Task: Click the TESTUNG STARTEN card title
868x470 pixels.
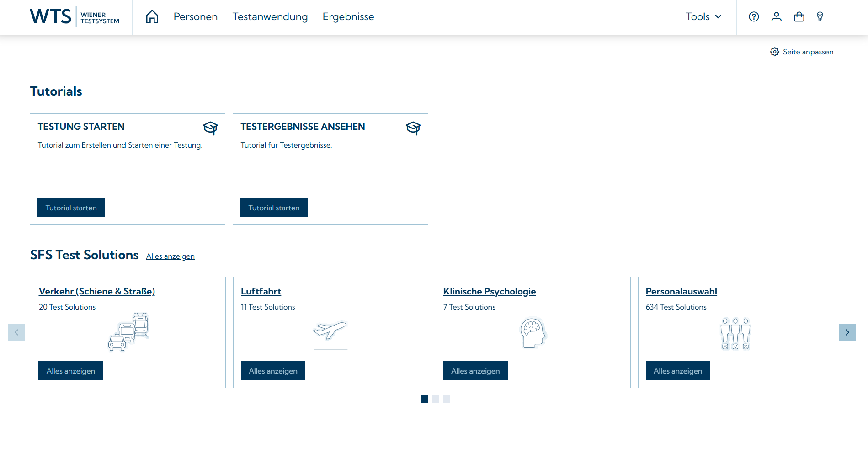Action: pyautogui.click(x=81, y=127)
